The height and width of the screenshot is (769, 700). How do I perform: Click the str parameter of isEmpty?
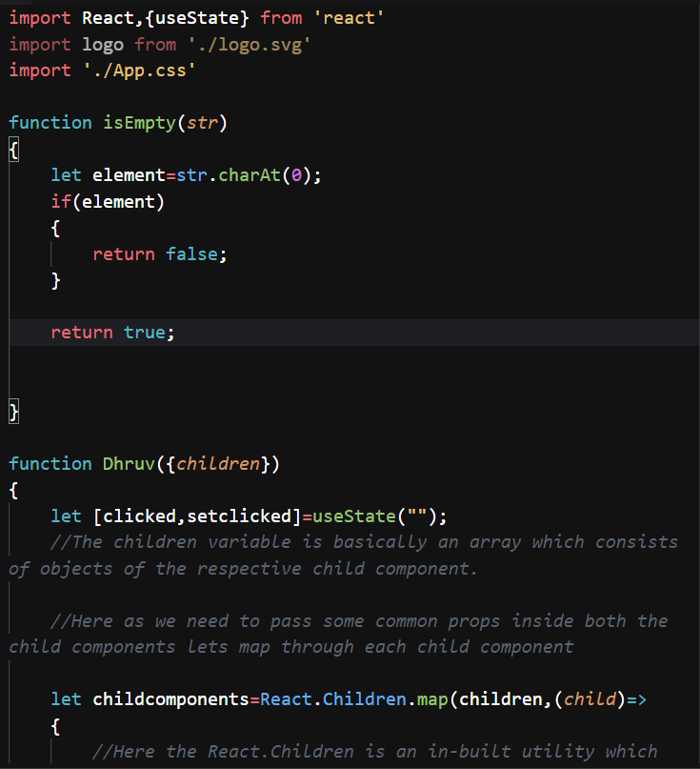pyautogui.click(x=202, y=123)
